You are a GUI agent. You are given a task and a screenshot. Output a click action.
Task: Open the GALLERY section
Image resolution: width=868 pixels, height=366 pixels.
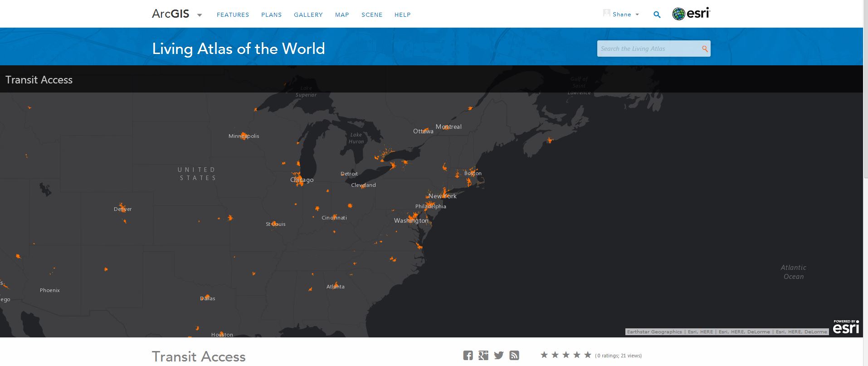[x=308, y=15]
